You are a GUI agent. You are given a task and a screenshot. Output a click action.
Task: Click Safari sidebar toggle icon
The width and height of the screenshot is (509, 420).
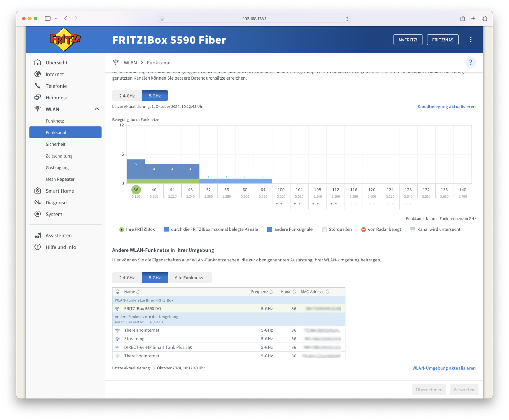(48, 18)
